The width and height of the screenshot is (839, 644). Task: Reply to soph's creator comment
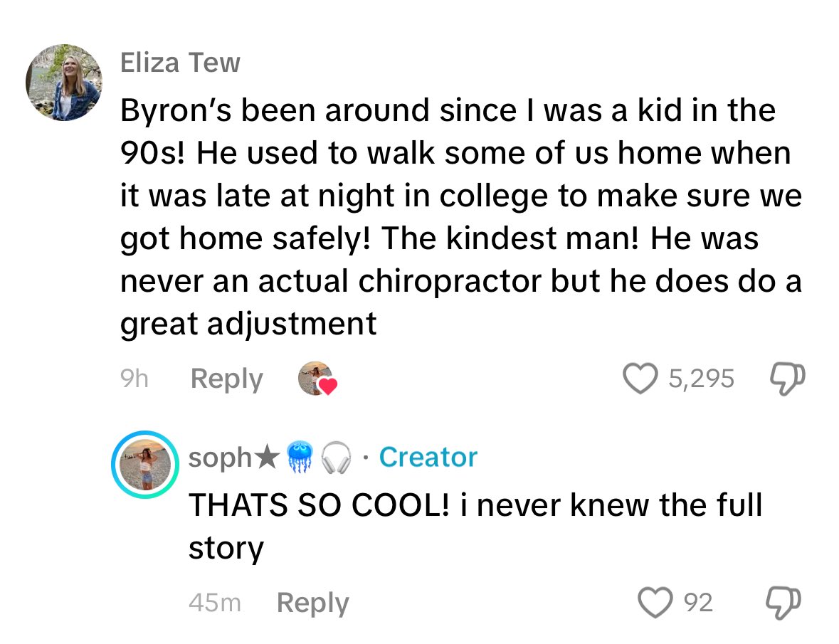312,603
